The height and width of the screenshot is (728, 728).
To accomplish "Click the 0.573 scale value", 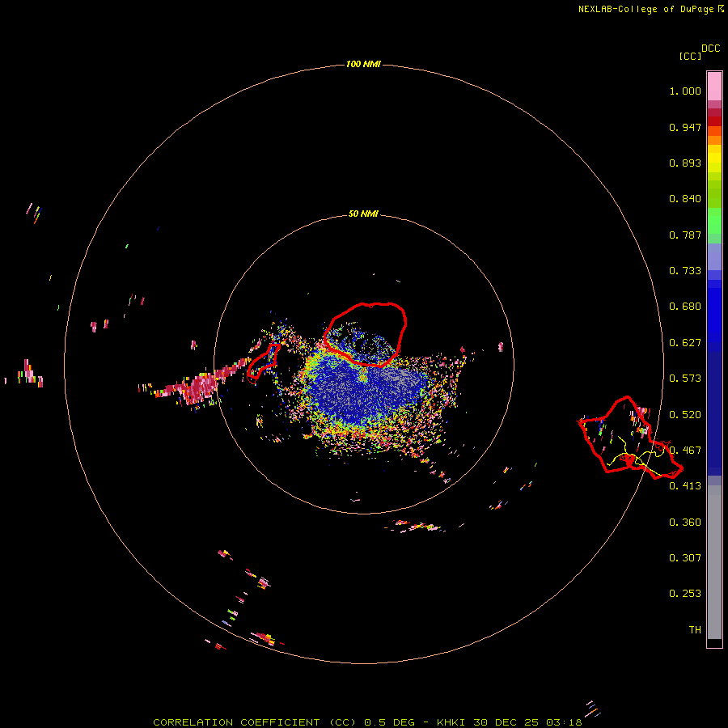I will pyautogui.click(x=685, y=379).
